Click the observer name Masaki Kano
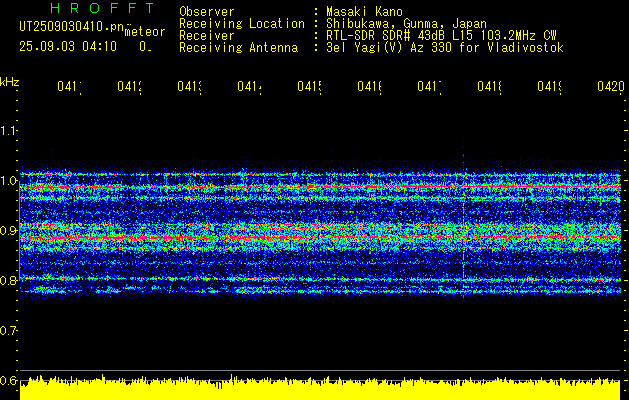The image size is (629, 400). coord(364,12)
